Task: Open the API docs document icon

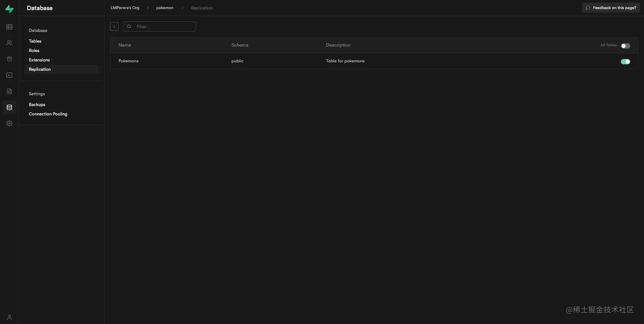Action: (9, 91)
